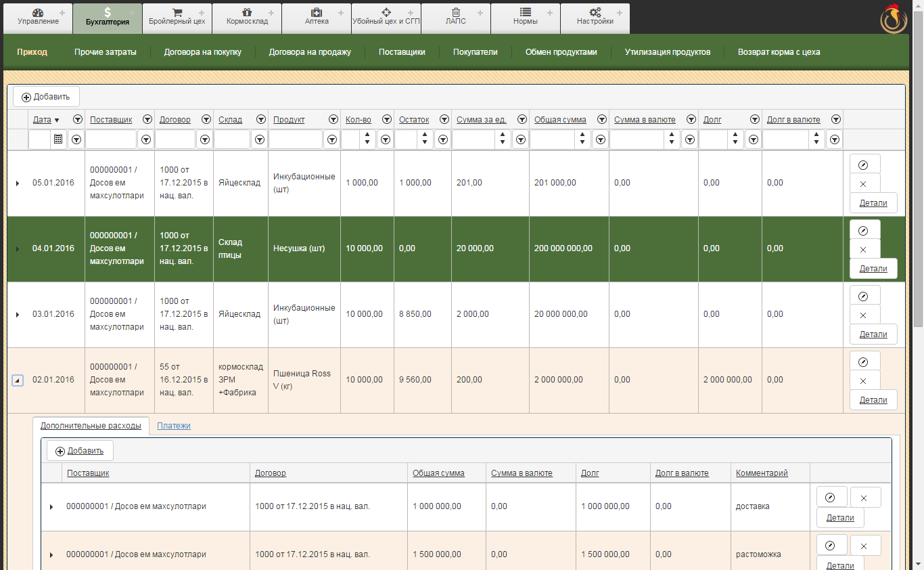The width and height of the screenshot is (924, 570).
Task: Switch to the Платежи sub-tab
Action: pos(174,426)
